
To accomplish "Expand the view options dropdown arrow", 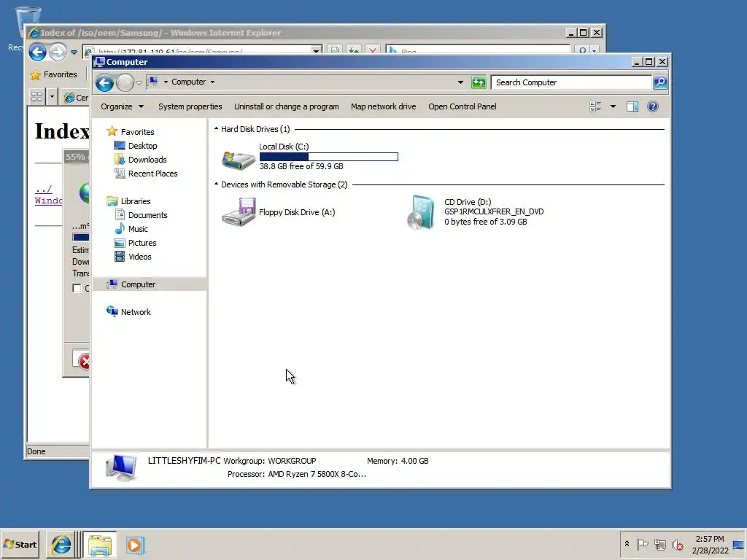I will pyautogui.click(x=613, y=106).
